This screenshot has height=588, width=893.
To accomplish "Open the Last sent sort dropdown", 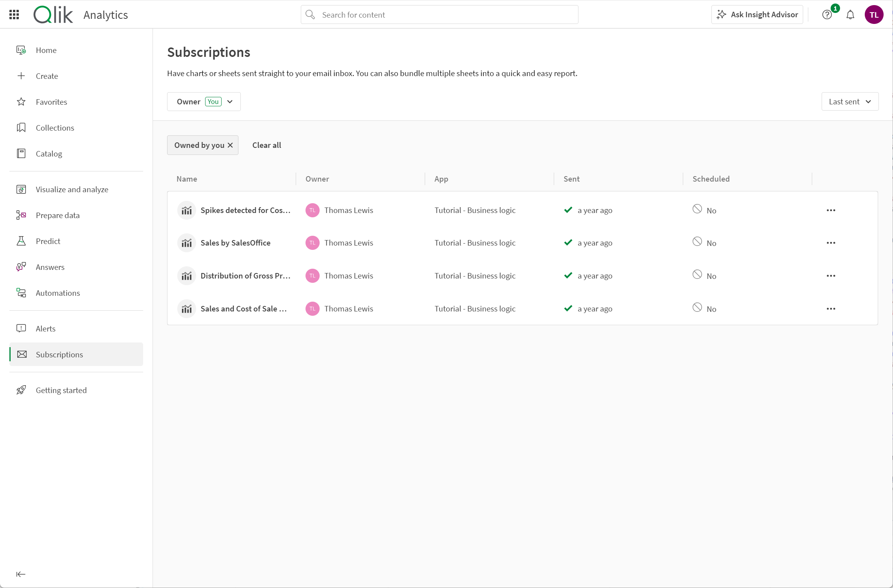I will click(x=850, y=101).
